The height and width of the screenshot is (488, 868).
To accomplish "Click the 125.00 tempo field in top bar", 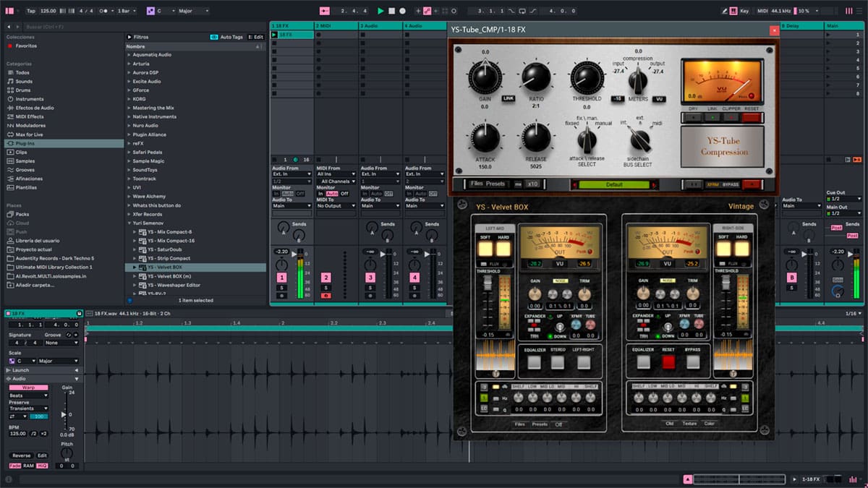I will click(48, 11).
